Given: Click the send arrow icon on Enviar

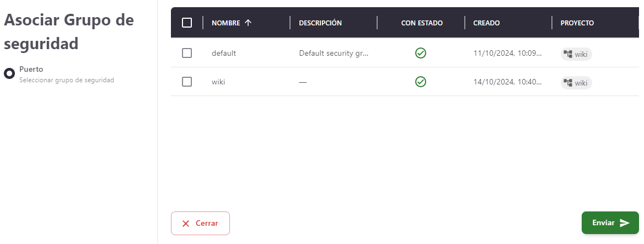Looking at the screenshot, I should click(x=625, y=223).
